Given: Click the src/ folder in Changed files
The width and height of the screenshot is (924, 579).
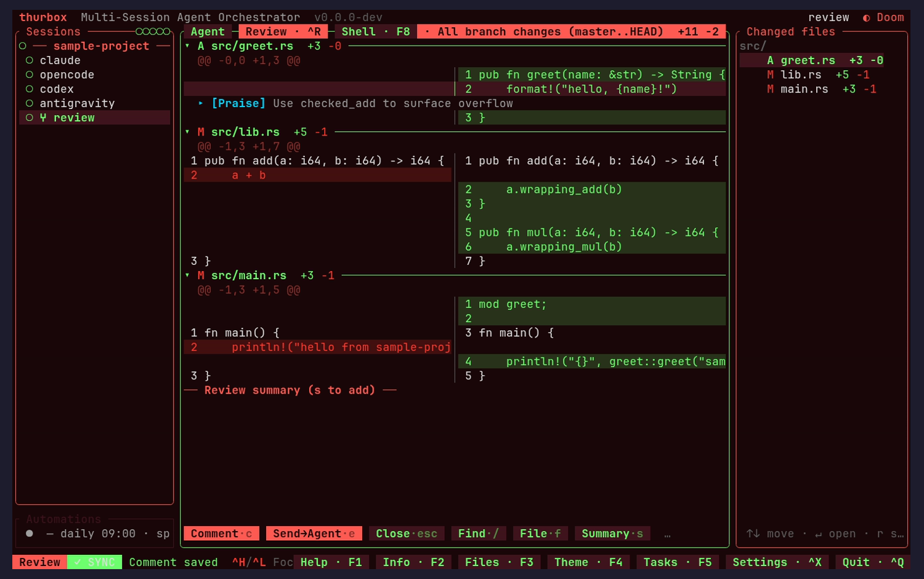Looking at the screenshot, I should 753,46.
